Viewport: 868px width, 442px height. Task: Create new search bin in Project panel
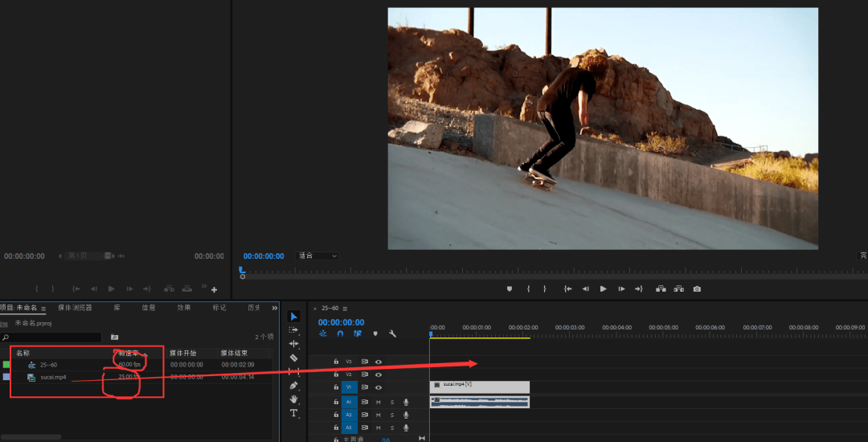pyautogui.click(x=115, y=337)
